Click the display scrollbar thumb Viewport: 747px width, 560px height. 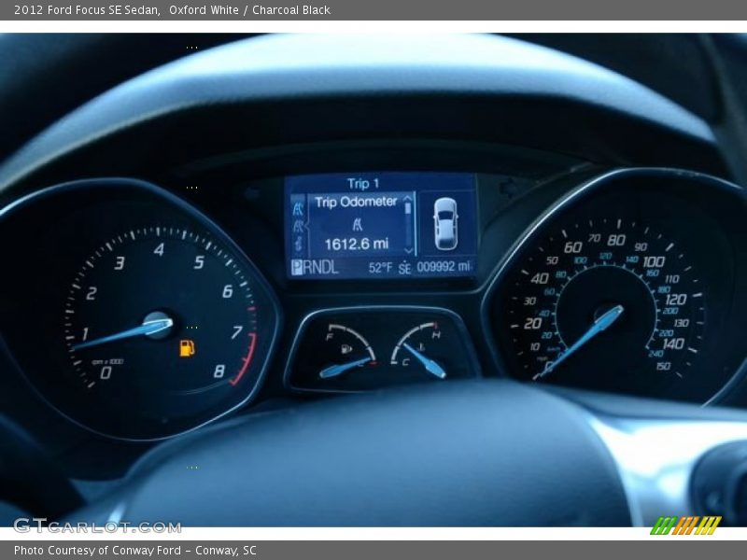[407, 208]
